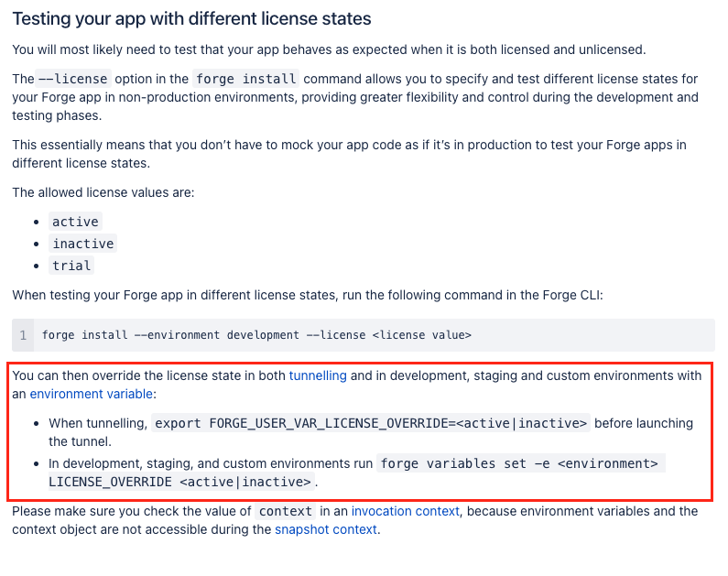
Task: Click the page heading about license states
Action: click(191, 19)
